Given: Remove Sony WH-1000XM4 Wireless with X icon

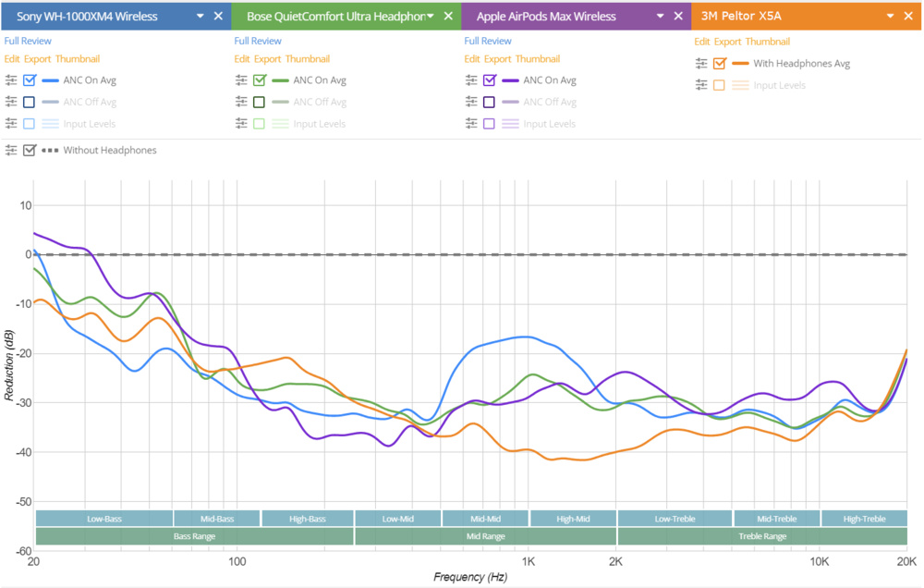Looking at the screenshot, I should [218, 17].
